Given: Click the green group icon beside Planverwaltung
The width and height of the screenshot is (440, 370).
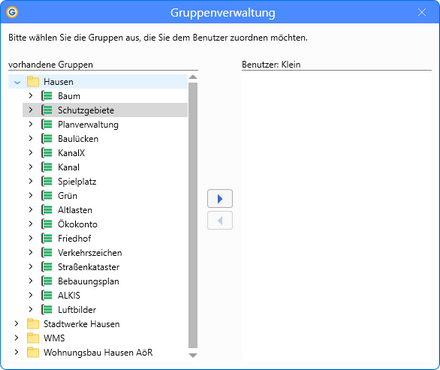Looking at the screenshot, I should point(47,124).
